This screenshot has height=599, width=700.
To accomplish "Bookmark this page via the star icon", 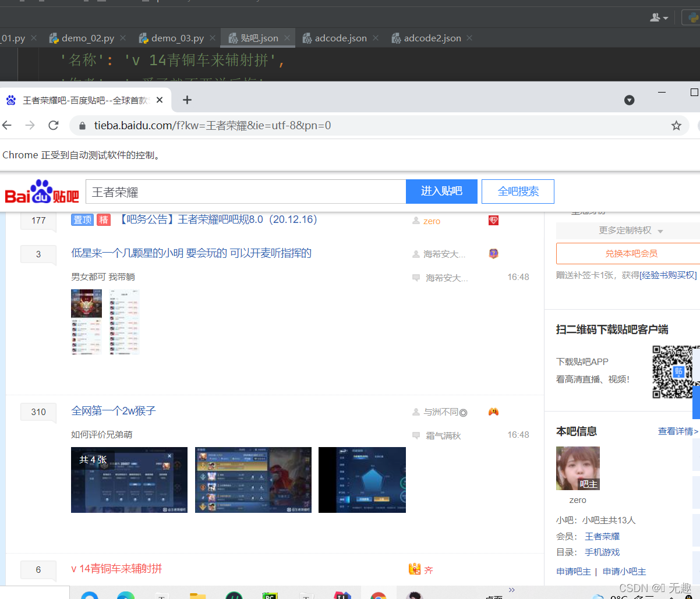I will click(x=676, y=125).
